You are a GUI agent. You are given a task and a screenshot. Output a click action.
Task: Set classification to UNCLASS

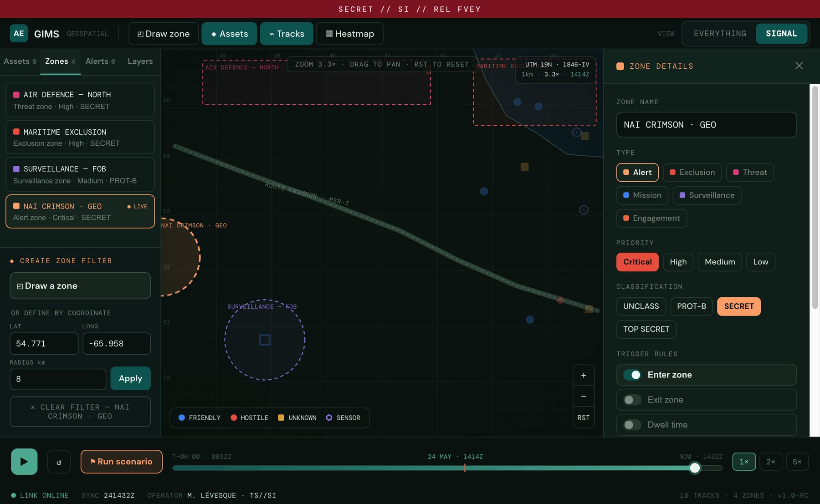[x=641, y=306]
